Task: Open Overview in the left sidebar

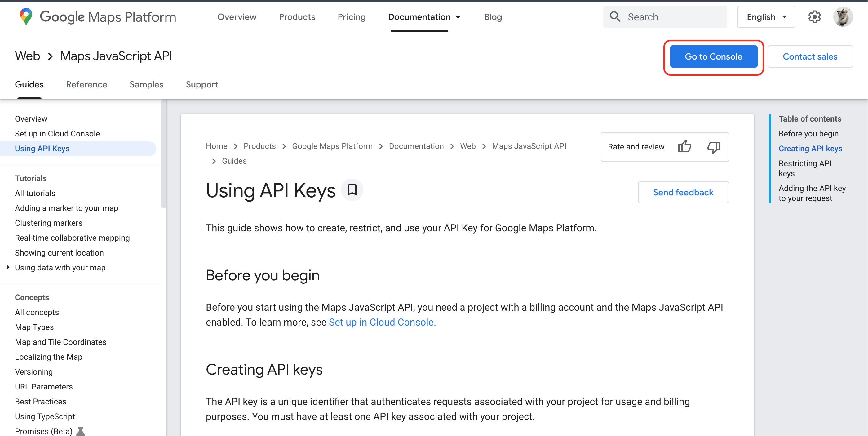Action: [31, 118]
